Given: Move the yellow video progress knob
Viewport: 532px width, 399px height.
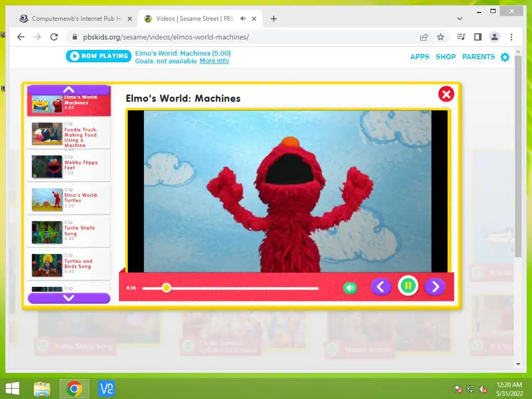Looking at the screenshot, I should tap(166, 288).
